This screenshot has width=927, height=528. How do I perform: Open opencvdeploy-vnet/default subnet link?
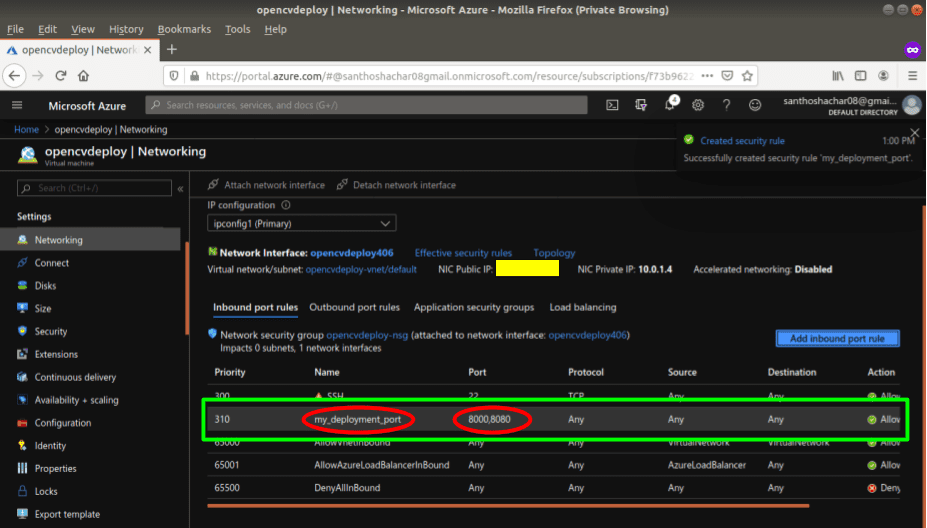coord(361,270)
